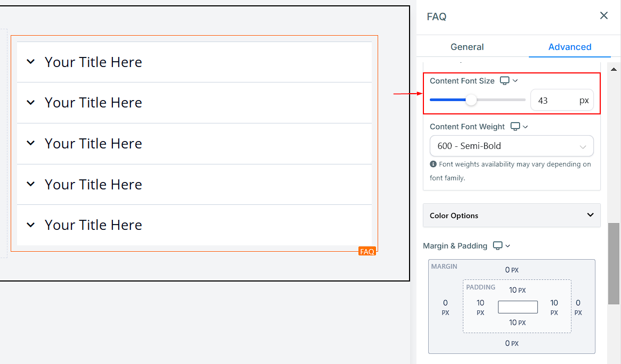Image resolution: width=621 pixels, height=364 pixels.
Task: Click the Content Font Size value field
Action: click(553, 100)
